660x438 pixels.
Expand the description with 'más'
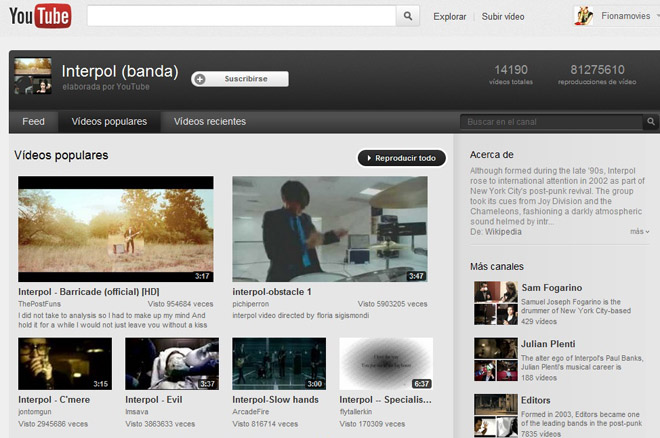639,232
